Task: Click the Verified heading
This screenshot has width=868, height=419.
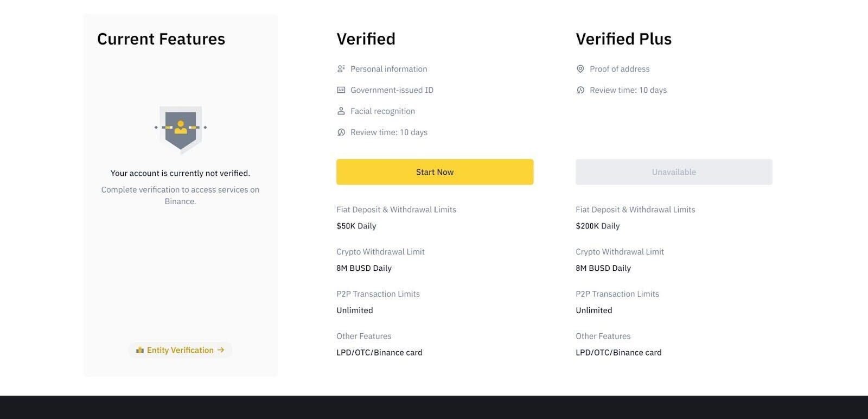Action: click(x=366, y=39)
